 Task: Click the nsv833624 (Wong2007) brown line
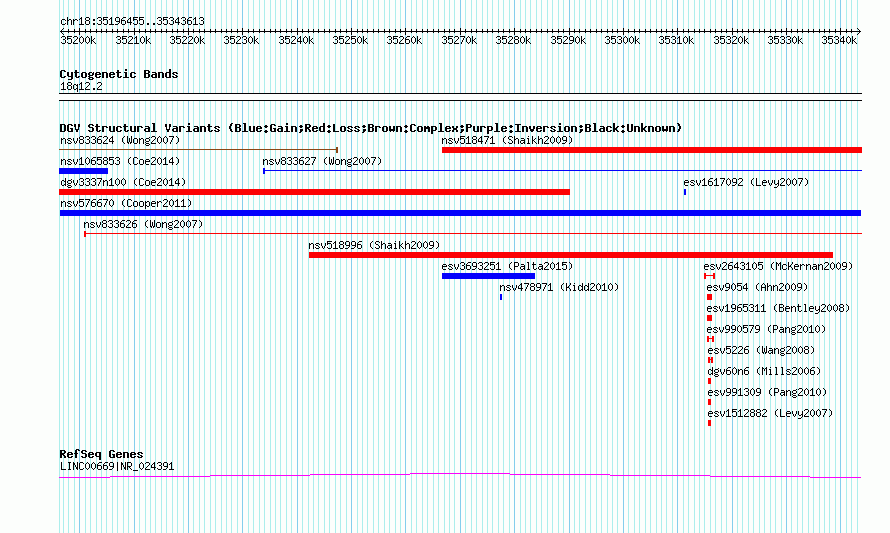199,150
